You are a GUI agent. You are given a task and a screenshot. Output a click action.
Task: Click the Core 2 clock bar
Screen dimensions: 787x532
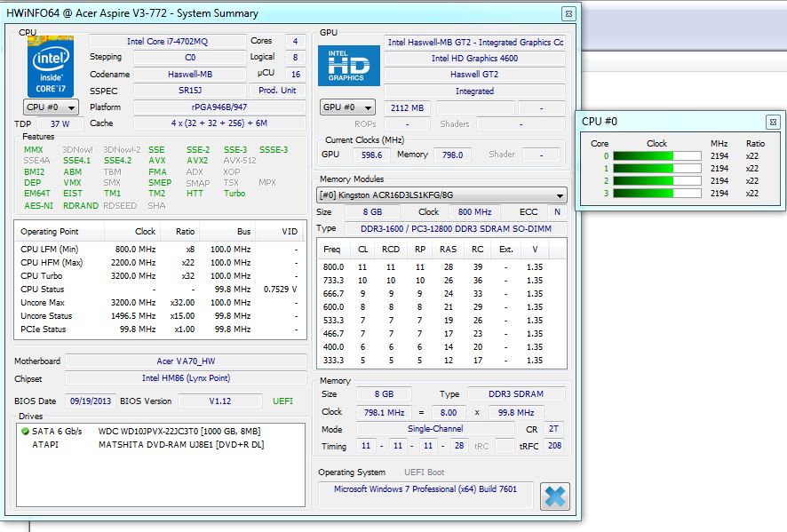[657, 180]
